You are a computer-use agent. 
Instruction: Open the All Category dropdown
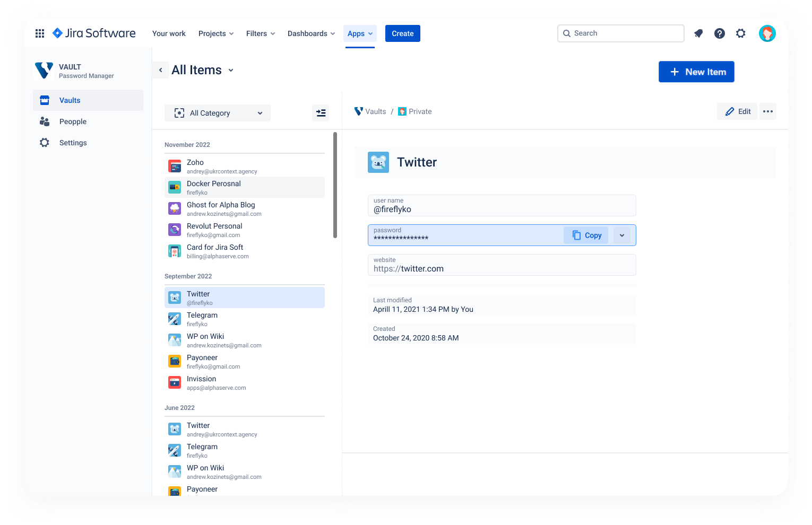click(218, 112)
